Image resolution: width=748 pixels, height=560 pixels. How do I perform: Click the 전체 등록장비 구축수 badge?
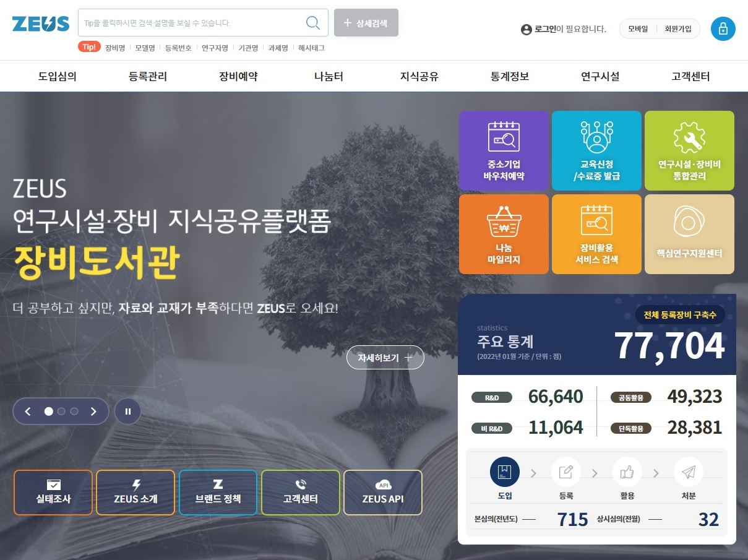tap(680, 315)
